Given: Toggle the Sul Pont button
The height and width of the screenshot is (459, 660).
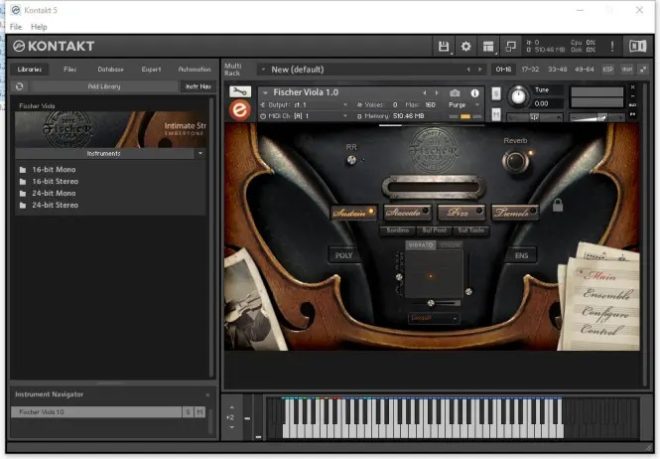Looking at the screenshot, I should point(434,230).
